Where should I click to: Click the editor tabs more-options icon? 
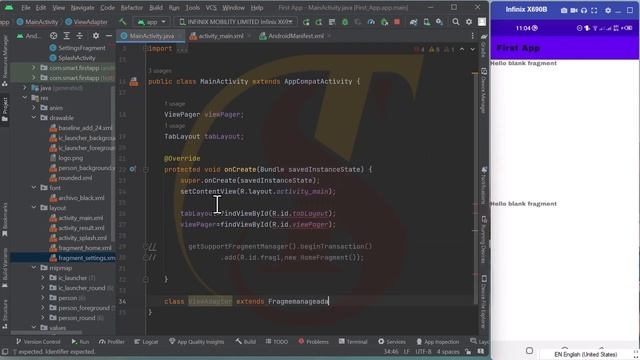[x=473, y=36]
